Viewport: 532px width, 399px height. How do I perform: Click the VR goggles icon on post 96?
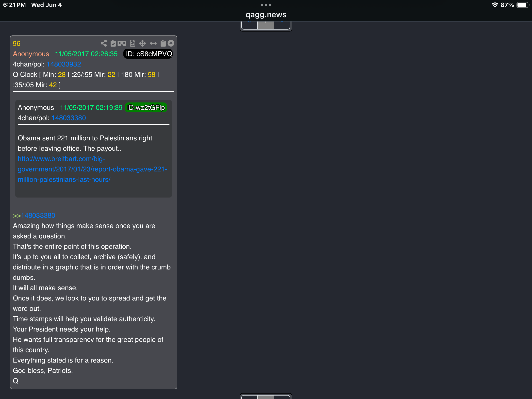(x=122, y=43)
